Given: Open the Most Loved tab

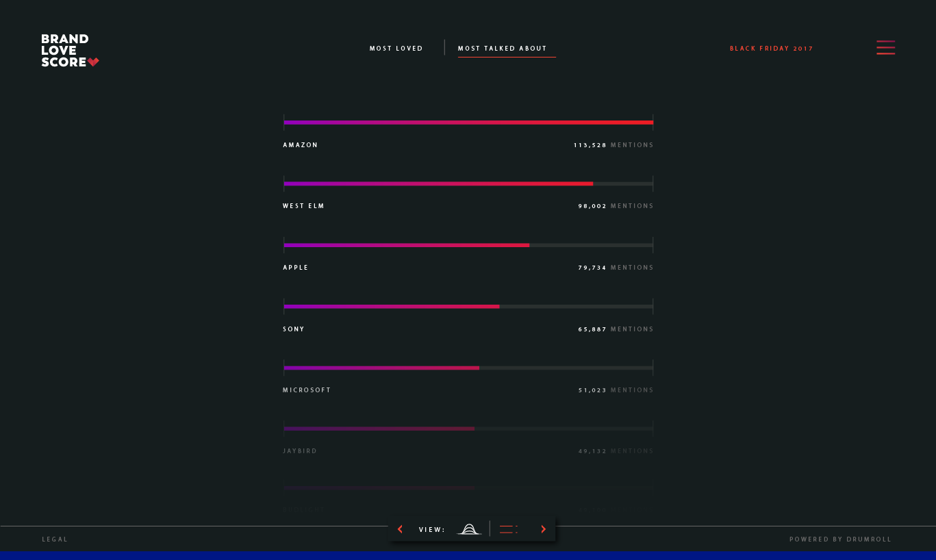Looking at the screenshot, I should (396, 49).
